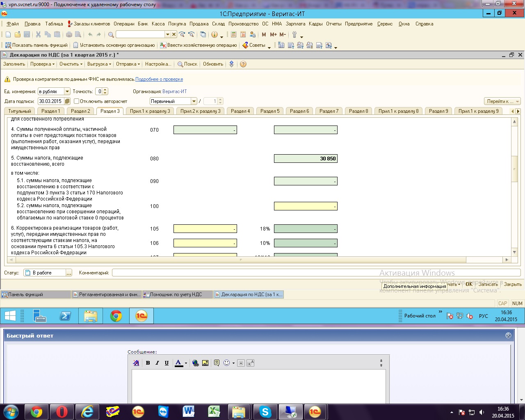Enable the 'Отключить авторасчет' checkbox
Screen dimensions: 525x420
click(76, 101)
